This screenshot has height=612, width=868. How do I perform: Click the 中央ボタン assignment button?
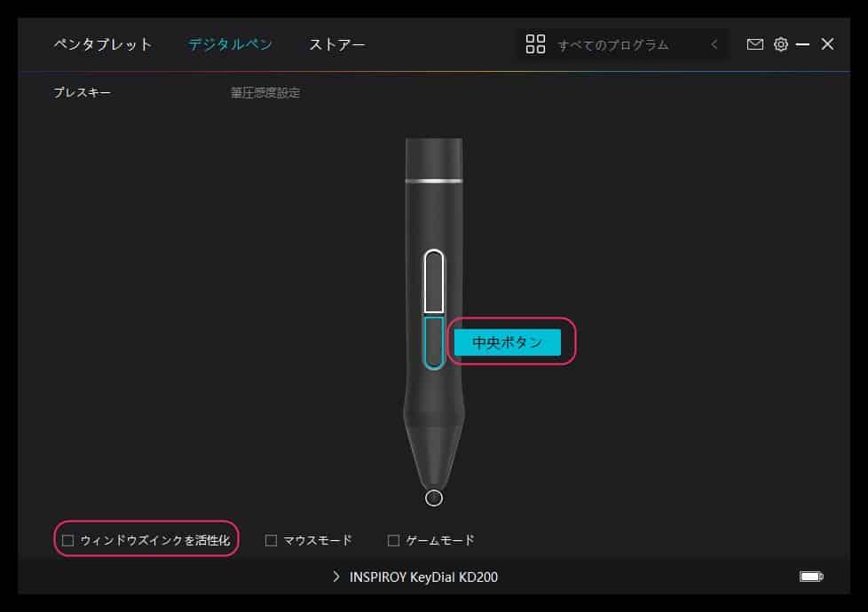(x=508, y=342)
